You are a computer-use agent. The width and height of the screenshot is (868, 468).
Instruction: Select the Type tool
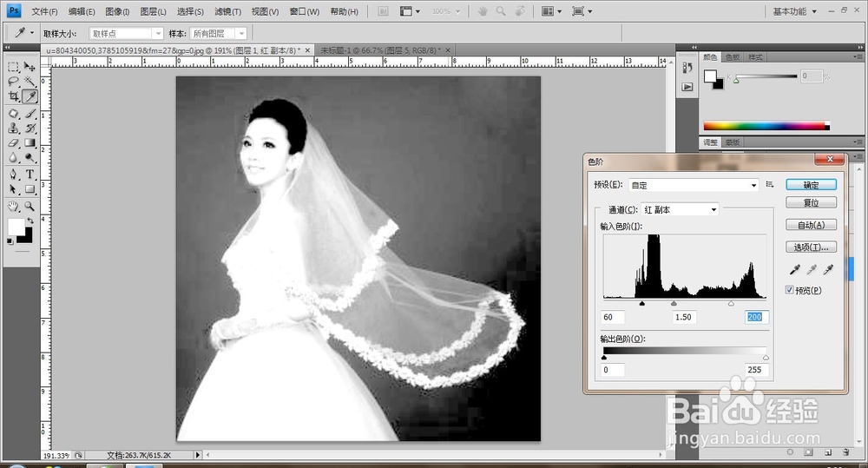coord(30,175)
